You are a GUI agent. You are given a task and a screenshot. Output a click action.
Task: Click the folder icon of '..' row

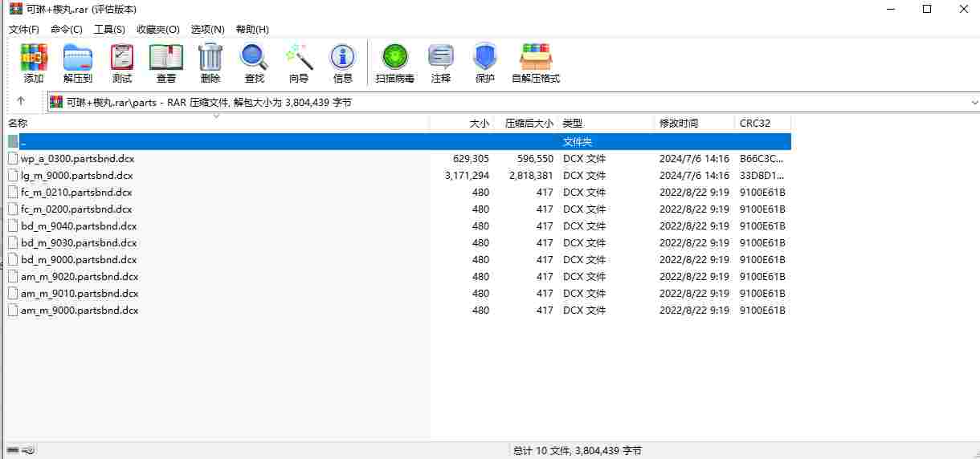pyautogui.click(x=13, y=142)
